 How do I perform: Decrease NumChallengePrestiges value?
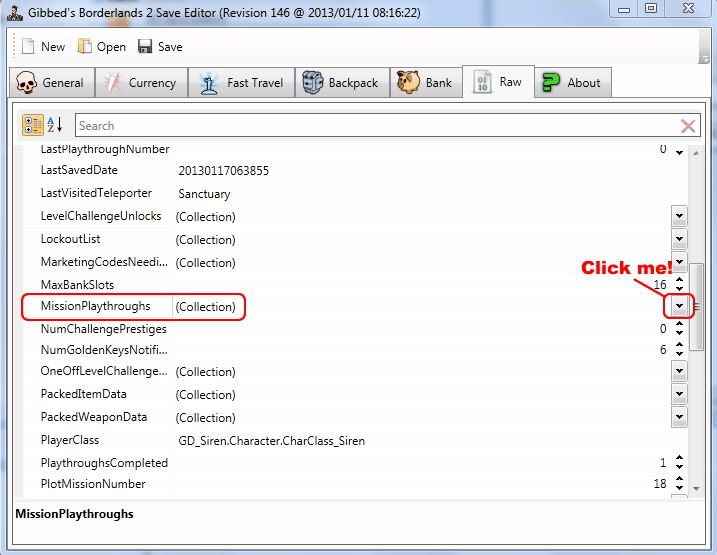[x=680, y=333]
